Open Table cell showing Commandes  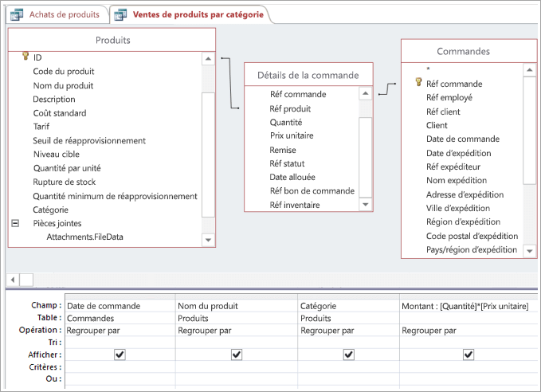click(x=120, y=318)
